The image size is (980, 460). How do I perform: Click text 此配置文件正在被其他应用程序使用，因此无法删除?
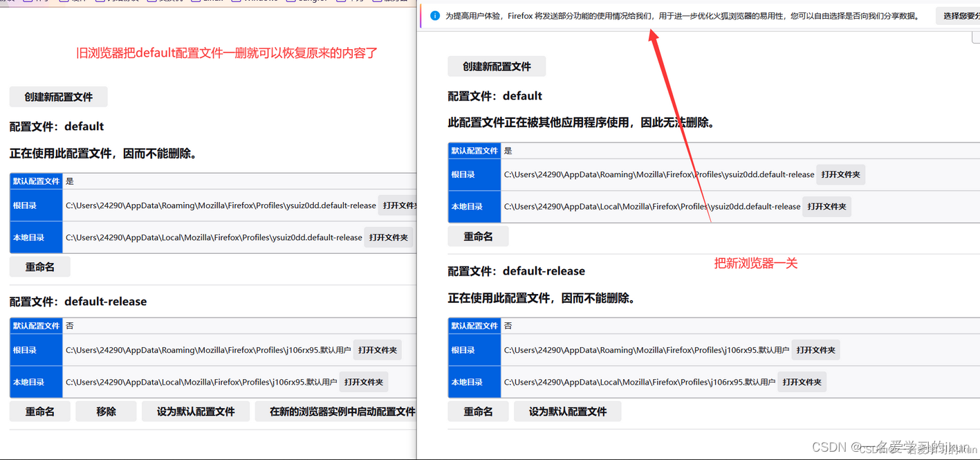point(582,122)
